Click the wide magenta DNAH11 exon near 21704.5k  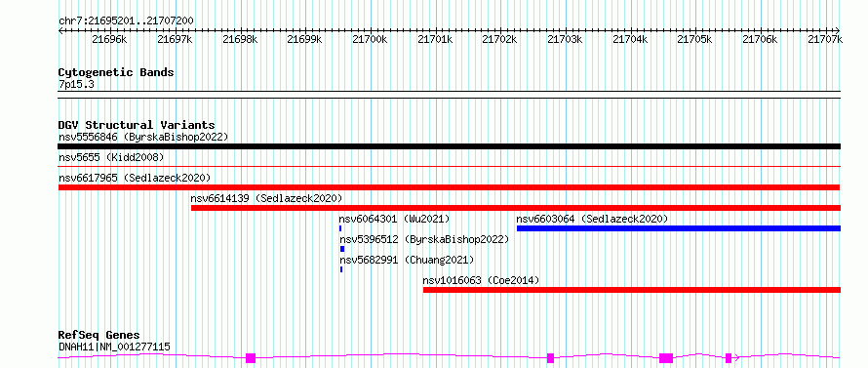click(x=666, y=358)
